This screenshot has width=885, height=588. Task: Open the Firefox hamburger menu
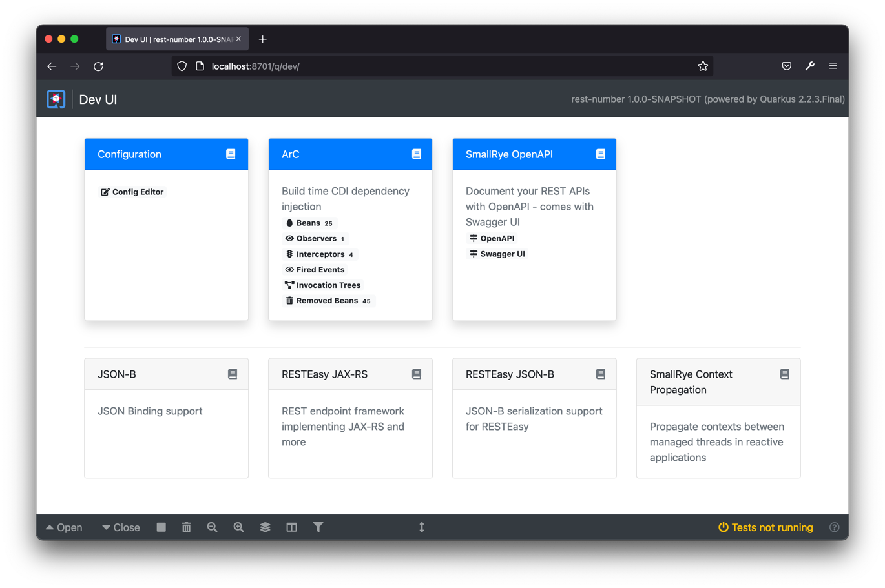(x=833, y=66)
